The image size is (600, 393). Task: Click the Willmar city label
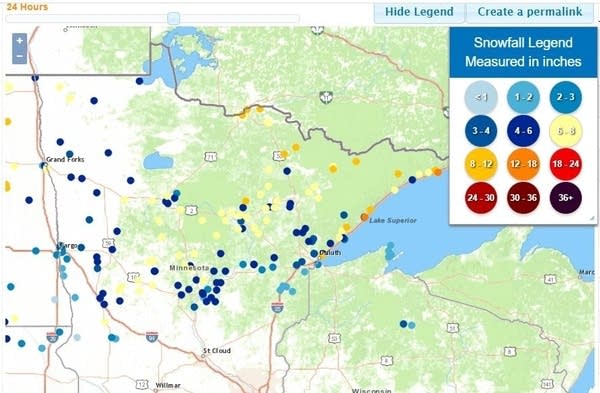click(x=168, y=385)
